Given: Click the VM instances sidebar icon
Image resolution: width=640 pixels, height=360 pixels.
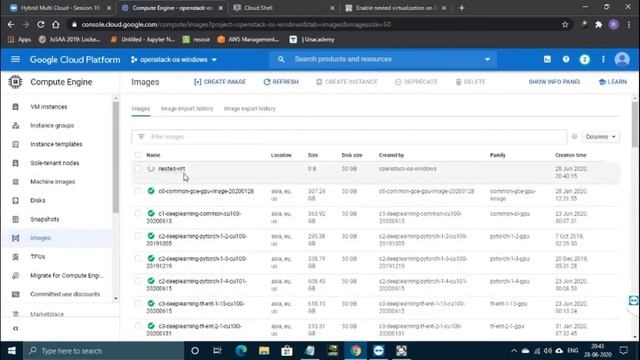Looking at the screenshot, I should pos(16,107).
